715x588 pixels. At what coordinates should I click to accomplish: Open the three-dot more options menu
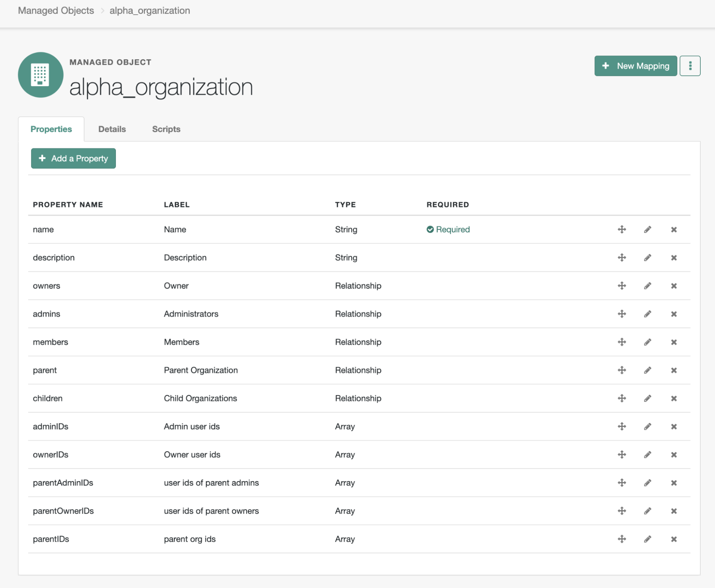(x=690, y=66)
